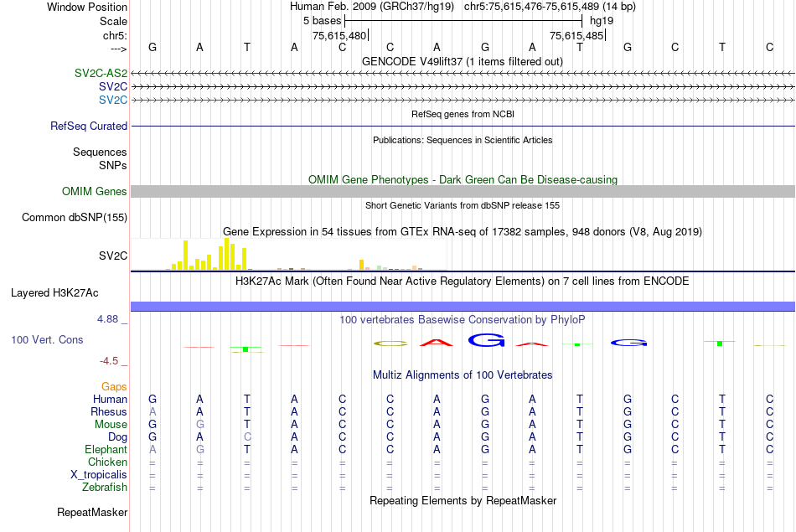Open Multiz Alignments of 100 Vertebrates title

tap(463, 375)
